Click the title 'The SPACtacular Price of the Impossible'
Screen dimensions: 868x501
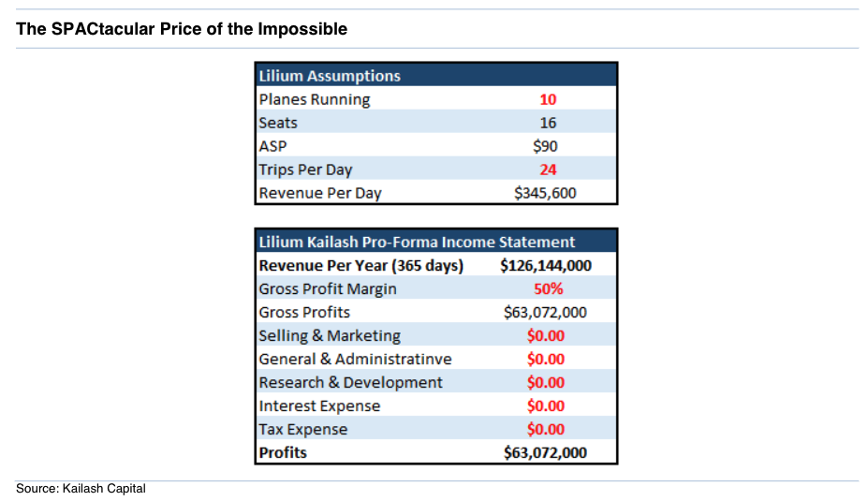tap(182, 29)
